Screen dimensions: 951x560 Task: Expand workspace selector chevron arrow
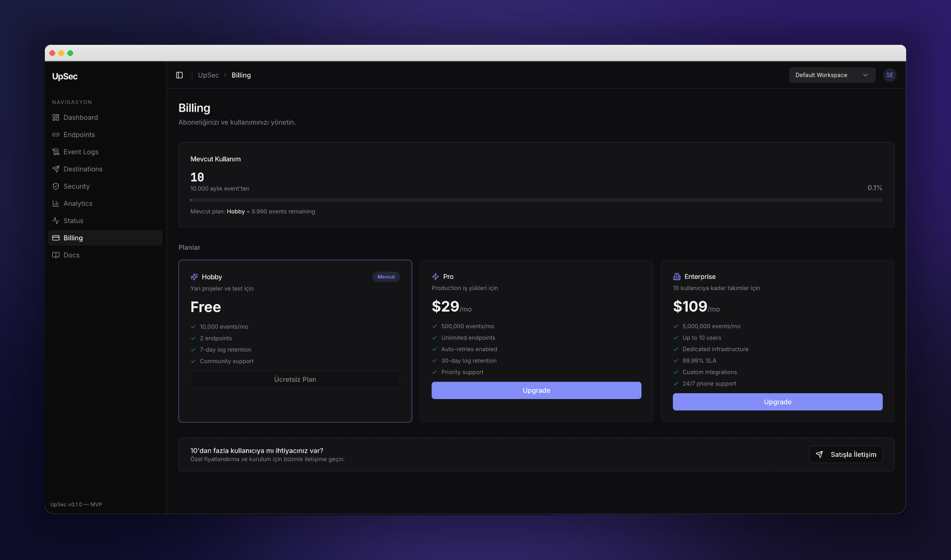865,75
